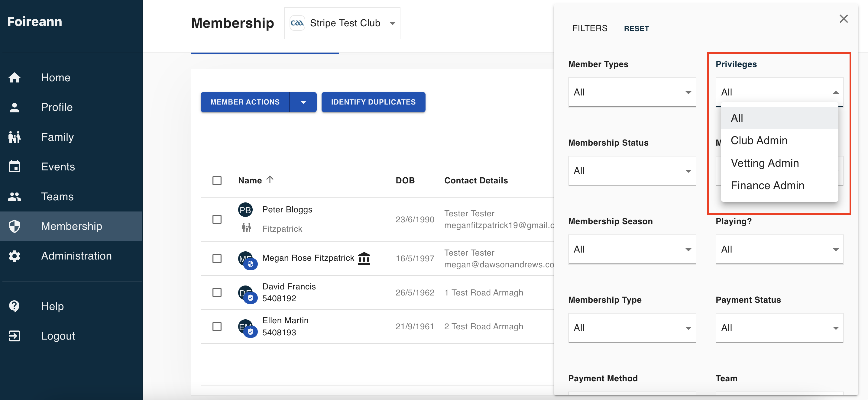Image resolution: width=868 pixels, height=400 pixels.
Task: Click the Foireann logo title
Action: click(x=35, y=21)
